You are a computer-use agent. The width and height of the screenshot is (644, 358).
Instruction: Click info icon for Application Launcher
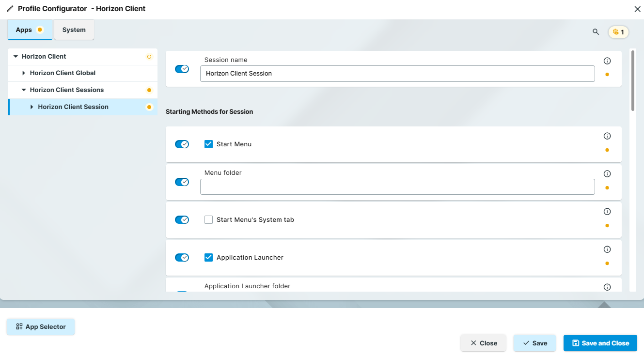(x=607, y=249)
